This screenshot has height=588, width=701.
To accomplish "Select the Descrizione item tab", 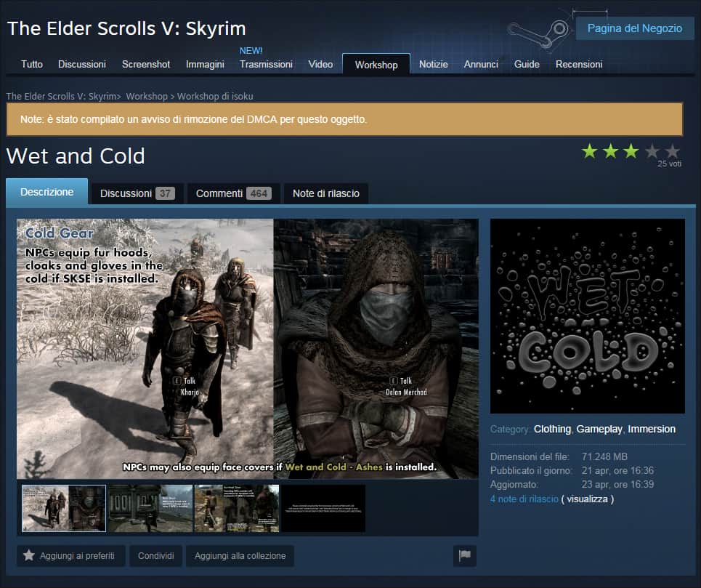I will point(47,192).
